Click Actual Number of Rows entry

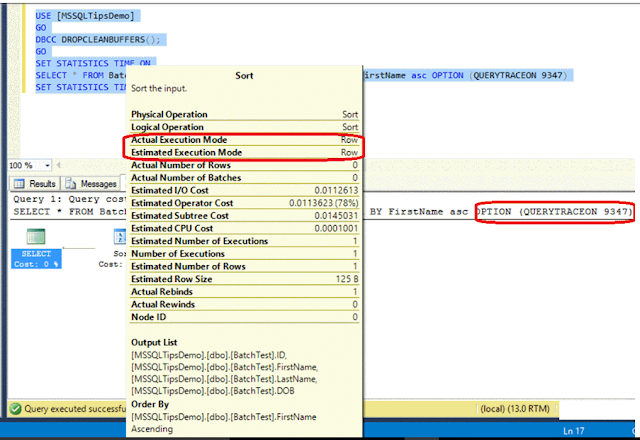pos(244,165)
